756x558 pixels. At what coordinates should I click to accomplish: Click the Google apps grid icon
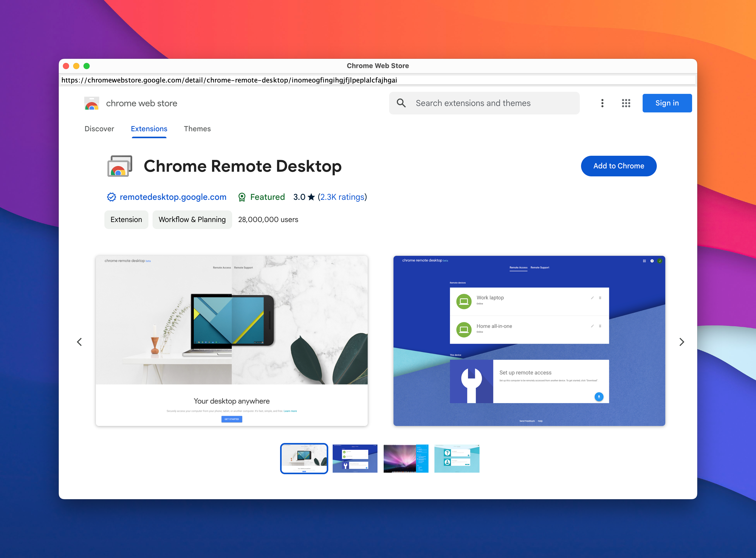[x=626, y=103]
